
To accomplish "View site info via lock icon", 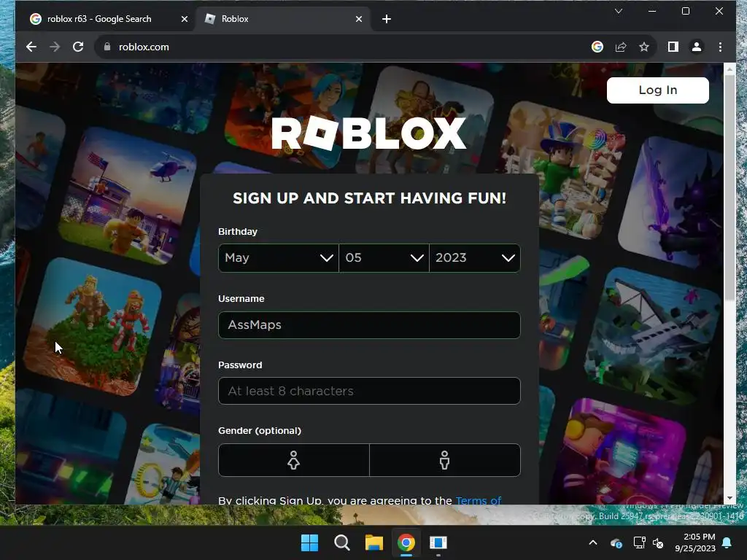I will (x=107, y=47).
